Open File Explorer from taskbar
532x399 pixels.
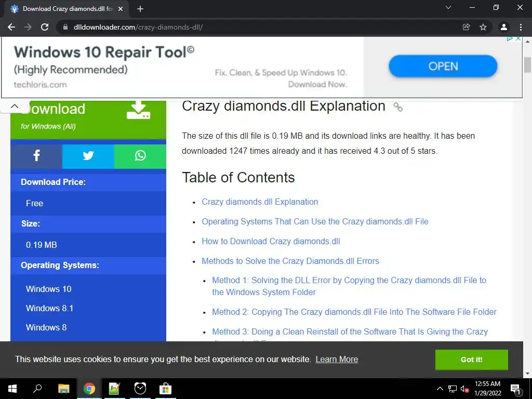click(x=63, y=389)
